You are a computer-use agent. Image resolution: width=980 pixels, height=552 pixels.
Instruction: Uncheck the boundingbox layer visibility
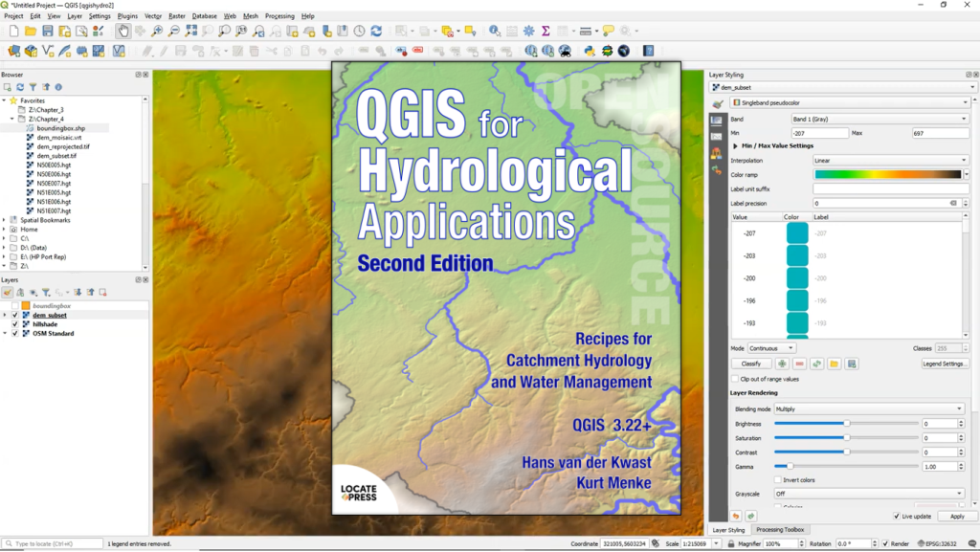(x=14, y=303)
